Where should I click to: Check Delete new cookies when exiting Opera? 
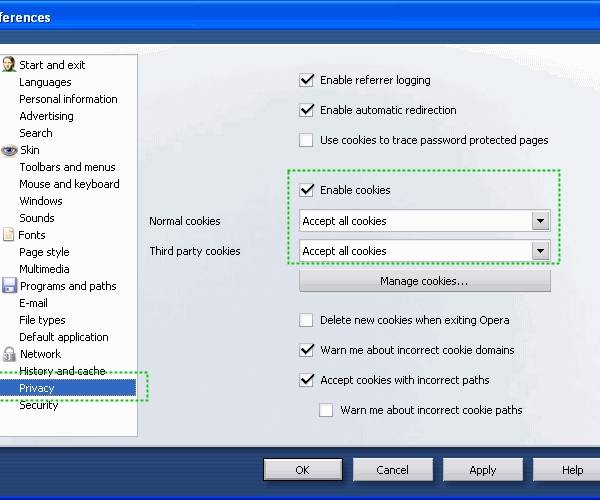pos(307,320)
